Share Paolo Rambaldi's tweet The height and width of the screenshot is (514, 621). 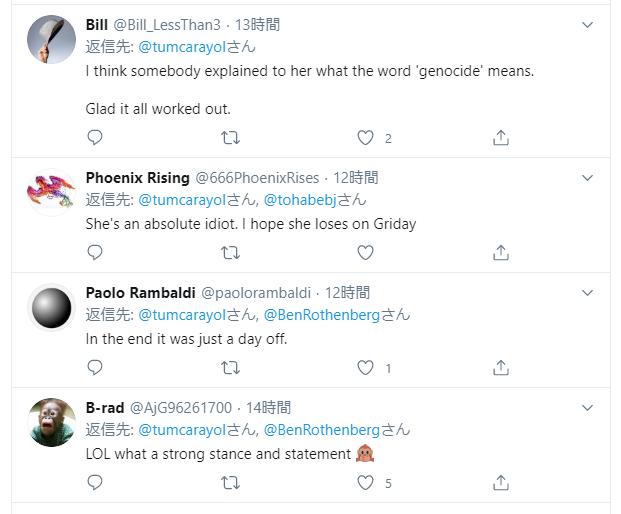[501, 369]
